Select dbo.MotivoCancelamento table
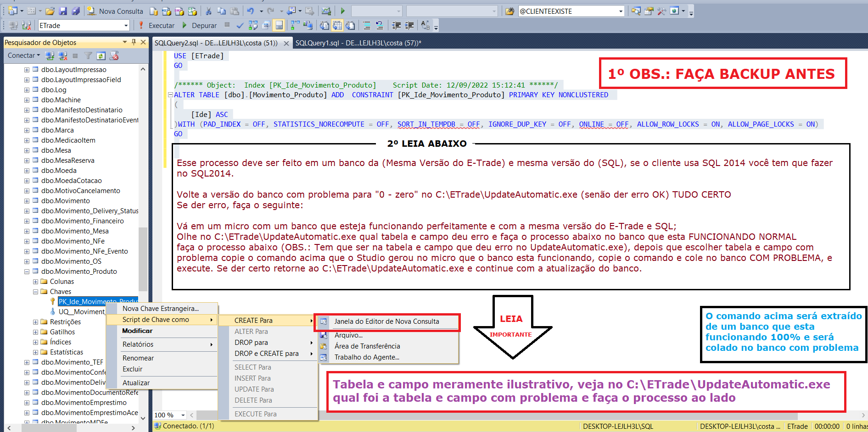The width and height of the screenshot is (868, 432). (x=81, y=191)
